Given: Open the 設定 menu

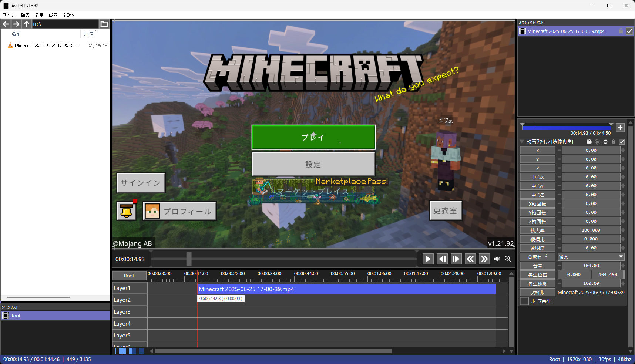Looking at the screenshot, I should (x=53, y=15).
